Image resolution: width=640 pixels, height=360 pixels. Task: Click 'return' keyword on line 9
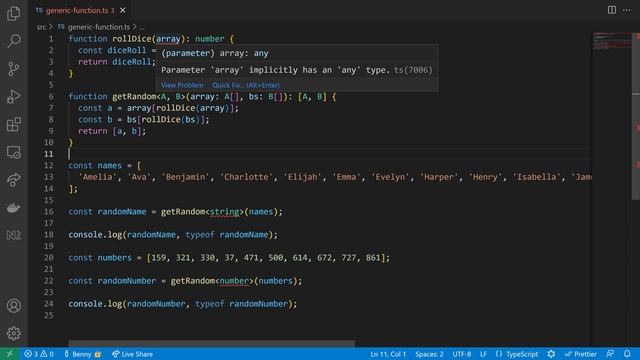click(93, 131)
